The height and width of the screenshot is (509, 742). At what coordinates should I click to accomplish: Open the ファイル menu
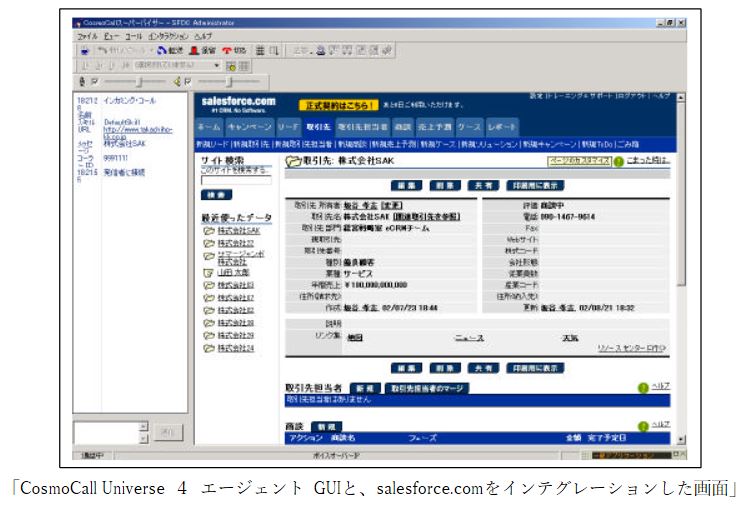coord(87,36)
